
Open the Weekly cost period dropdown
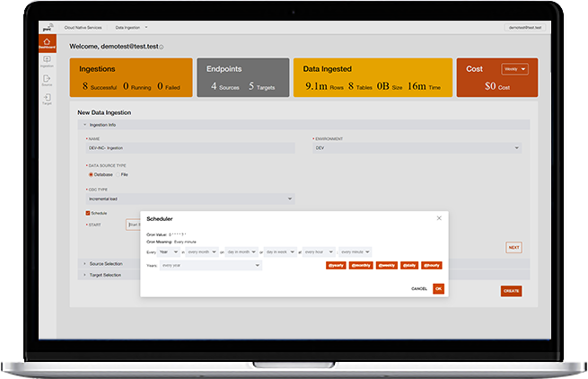pyautogui.click(x=513, y=68)
